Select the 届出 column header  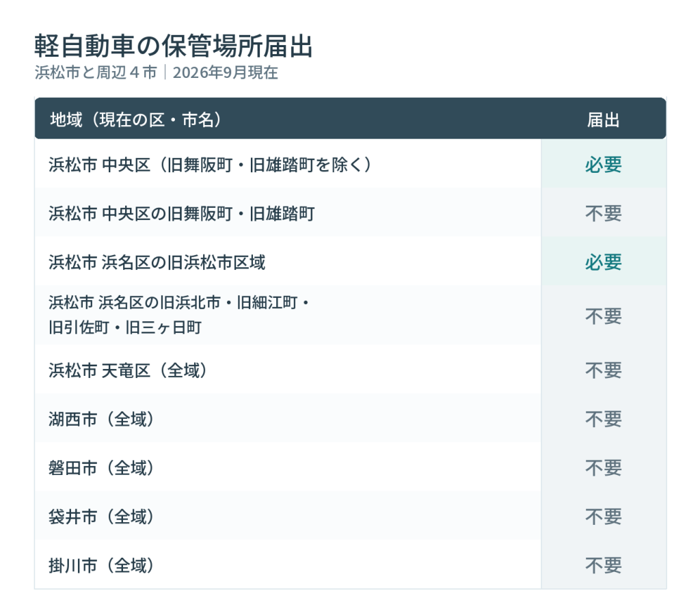click(603, 120)
